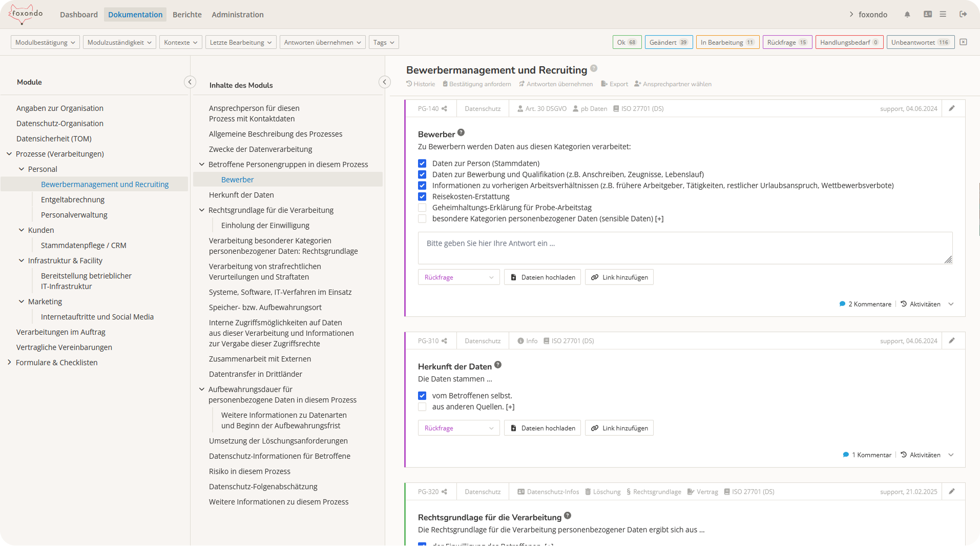This screenshot has width=980, height=546.
Task: Check aus anderen Quellen
Action: (x=422, y=407)
